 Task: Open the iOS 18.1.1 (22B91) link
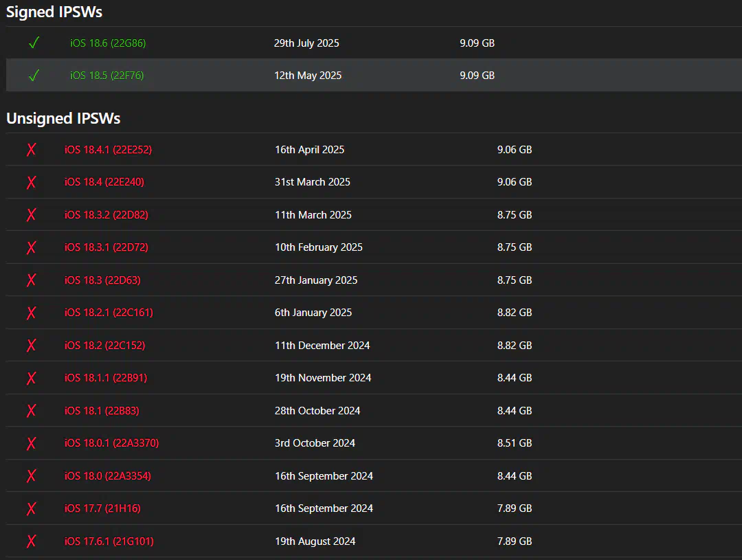pyautogui.click(x=106, y=378)
